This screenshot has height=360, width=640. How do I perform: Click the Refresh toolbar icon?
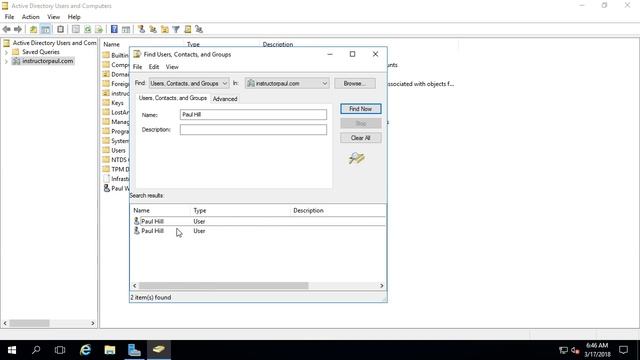click(x=87, y=29)
